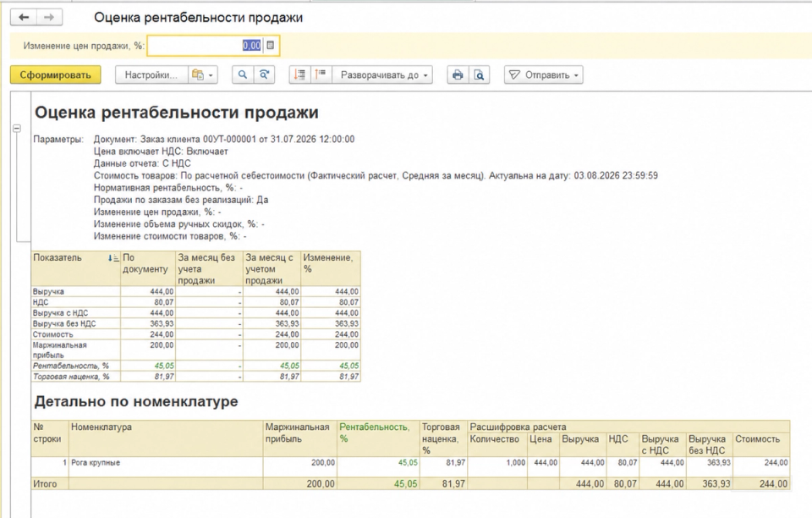812x518 pixels.
Task: Click the find-next search icon
Action: (x=264, y=75)
